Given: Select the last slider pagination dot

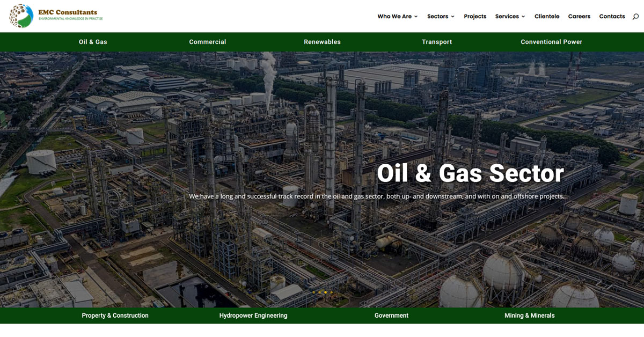Looking at the screenshot, I should pyautogui.click(x=332, y=292).
